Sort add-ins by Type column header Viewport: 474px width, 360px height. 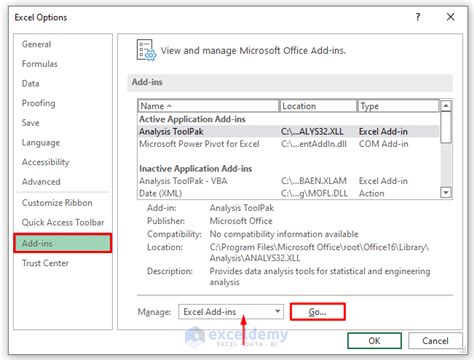[x=398, y=106]
